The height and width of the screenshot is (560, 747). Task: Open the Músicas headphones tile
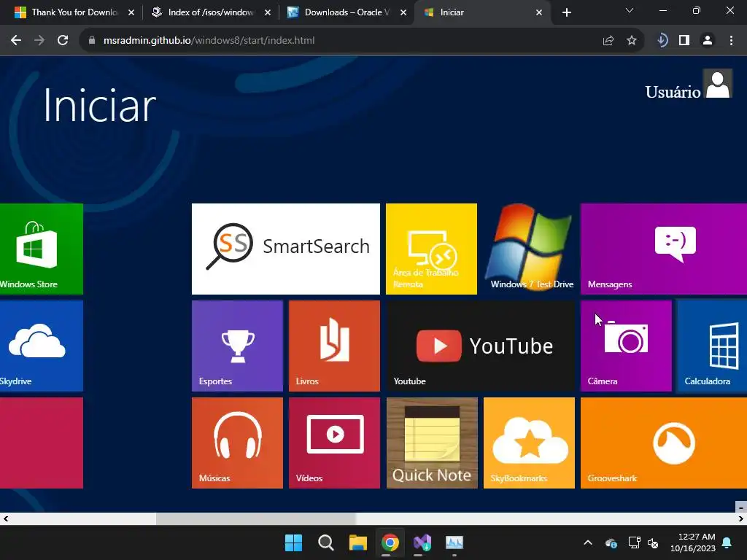(237, 443)
